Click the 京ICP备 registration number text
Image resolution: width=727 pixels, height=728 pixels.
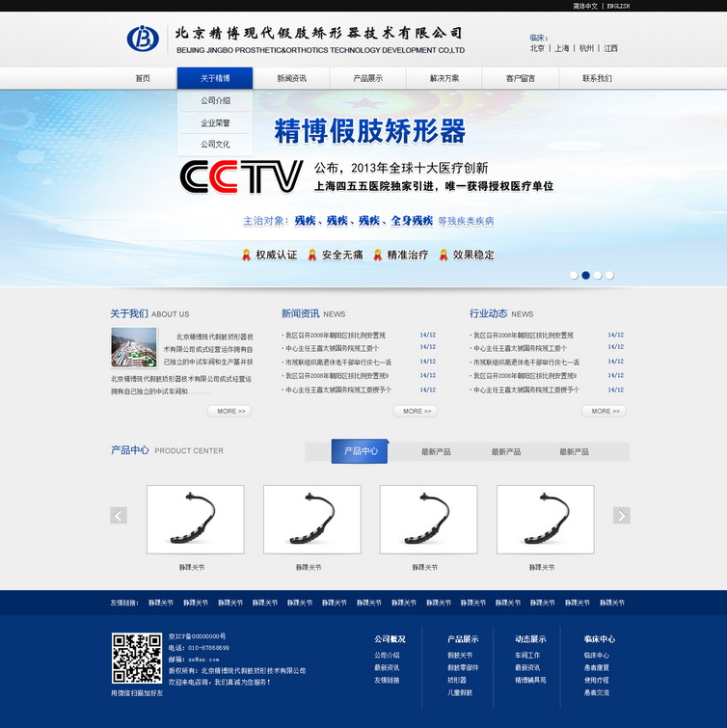[x=197, y=636]
